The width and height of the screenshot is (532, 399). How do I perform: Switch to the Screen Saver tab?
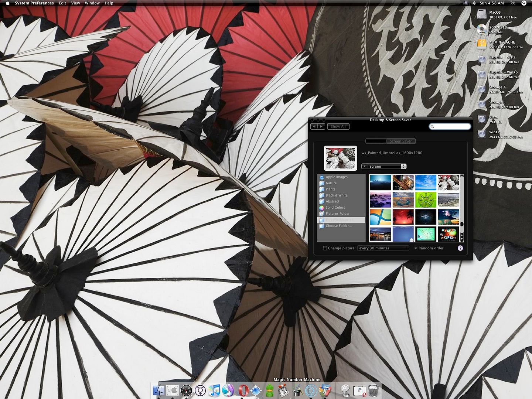point(401,141)
